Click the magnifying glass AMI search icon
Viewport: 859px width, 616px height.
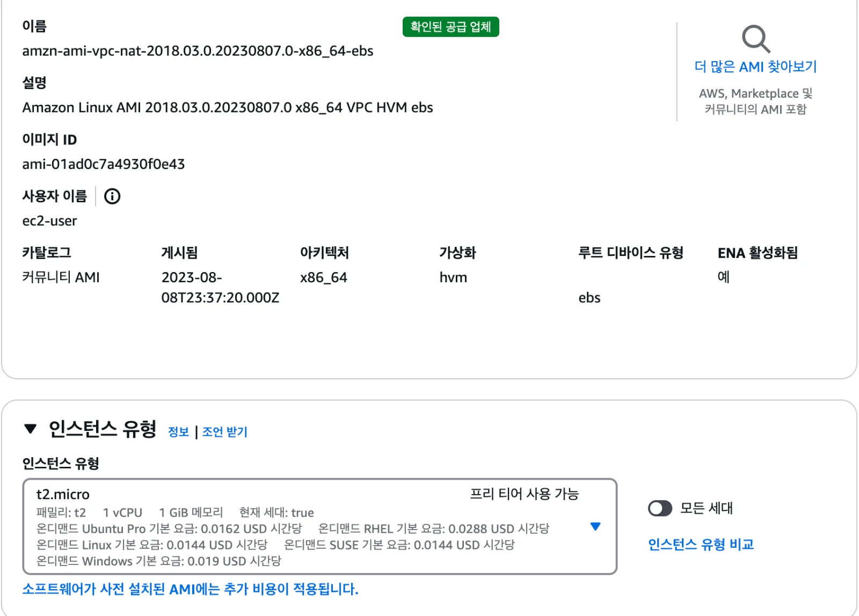pyautogui.click(x=756, y=39)
